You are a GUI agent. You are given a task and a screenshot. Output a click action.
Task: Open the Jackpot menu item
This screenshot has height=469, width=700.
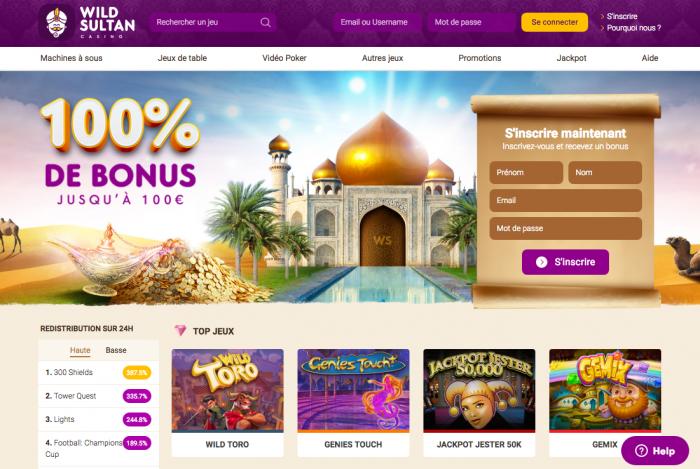571,58
